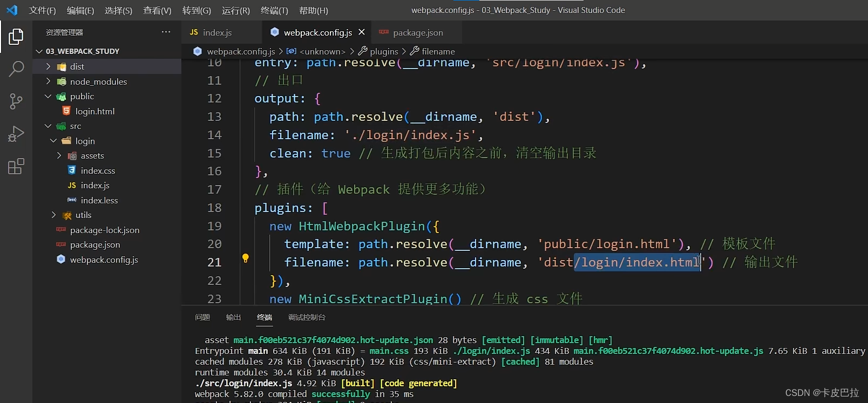This screenshot has height=403, width=868.
Task: Select the webpack.config.js editor tab
Action: click(317, 32)
